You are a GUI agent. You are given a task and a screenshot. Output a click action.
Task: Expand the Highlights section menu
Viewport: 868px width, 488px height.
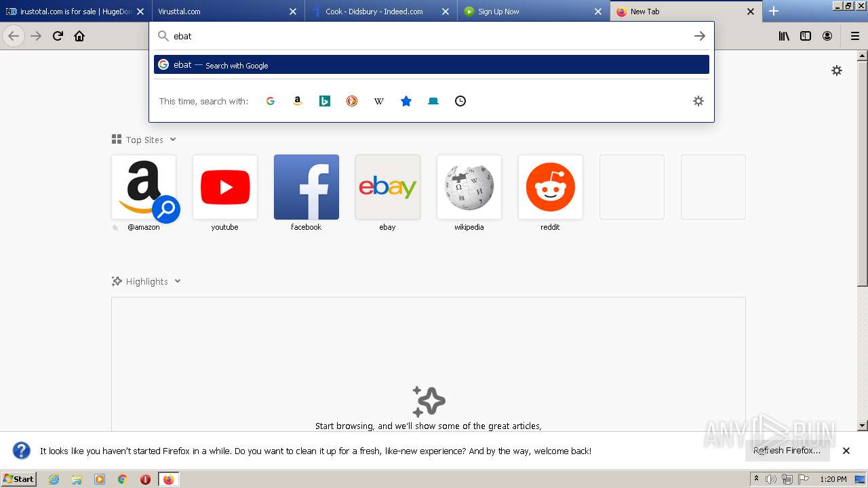[178, 281]
